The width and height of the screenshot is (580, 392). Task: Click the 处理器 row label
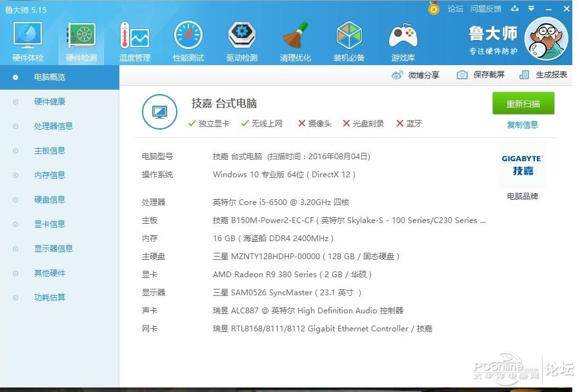154,202
